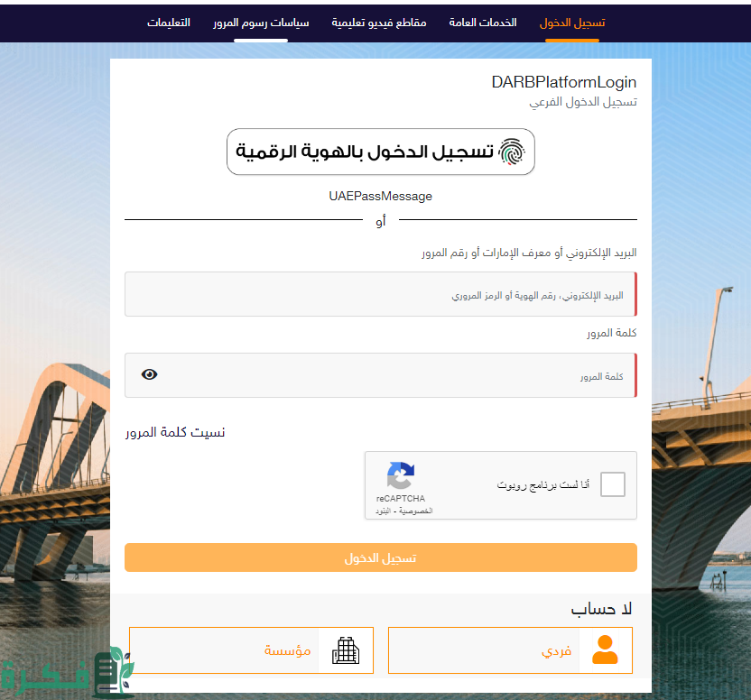Click the "نسيت كلمة المرور" forgot password link
751x700 pixels.
(x=175, y=432)
